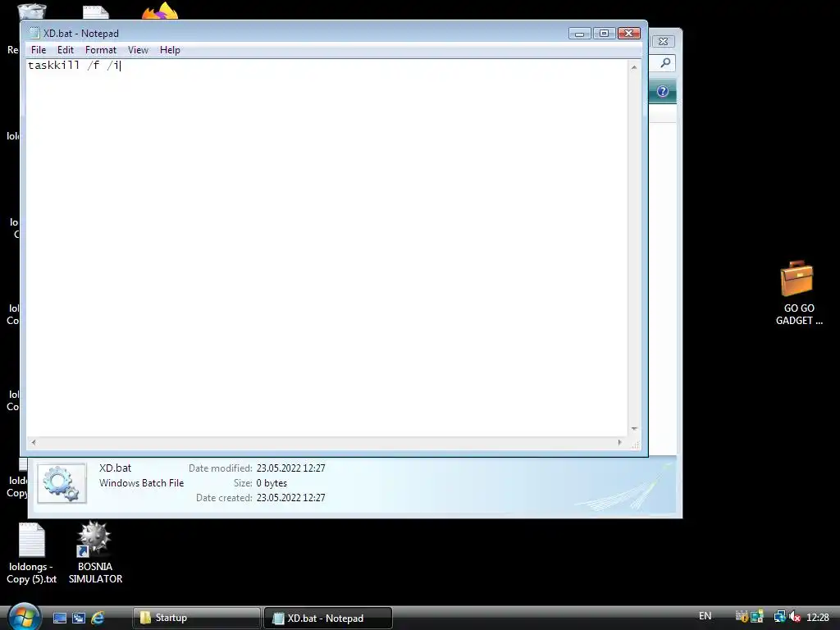Click the Date modified value 23.05.2022 12:27
Viewport: 840px width, 630px height.
(291, 468)
